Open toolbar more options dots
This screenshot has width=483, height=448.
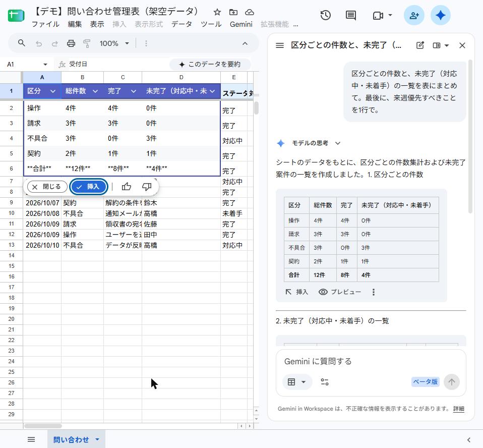(146, 43)
